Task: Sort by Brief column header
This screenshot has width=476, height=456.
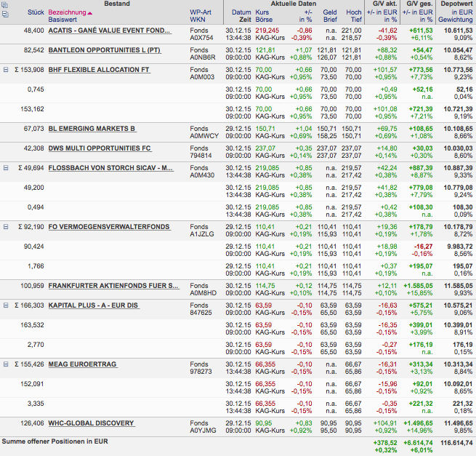Action: [330, 20]
